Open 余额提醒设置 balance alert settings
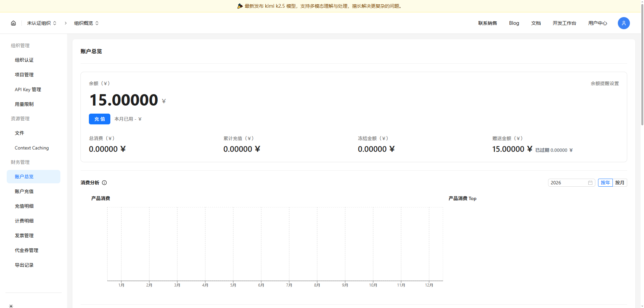The width and height of the screenshot is (644, 308). [x=604, y=83]
